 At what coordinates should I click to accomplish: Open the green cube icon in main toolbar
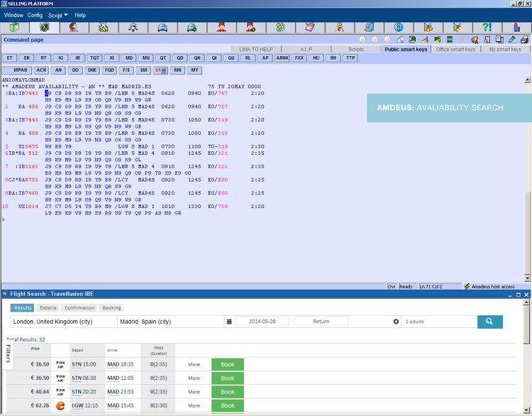coord(15,27)
